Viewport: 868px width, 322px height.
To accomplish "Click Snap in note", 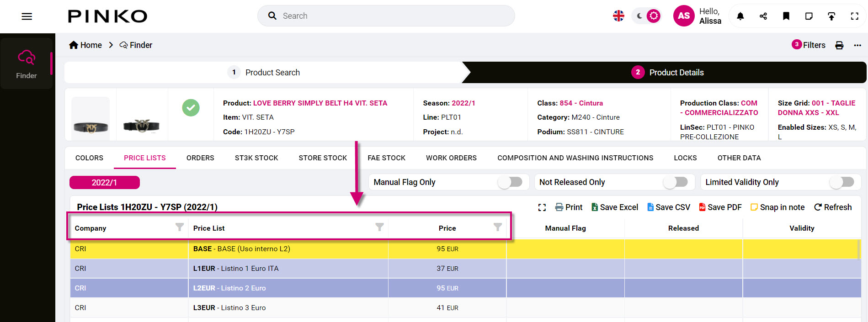I will 777,207.
